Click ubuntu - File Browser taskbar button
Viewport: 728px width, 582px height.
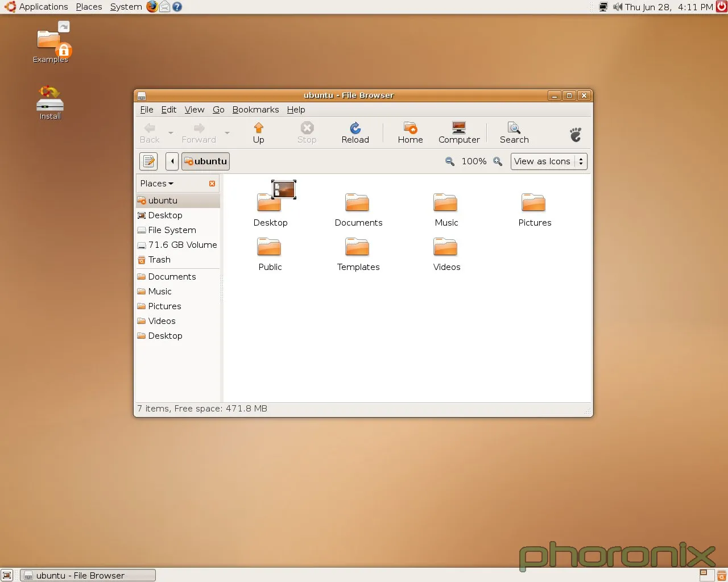[x=88, y=575]
